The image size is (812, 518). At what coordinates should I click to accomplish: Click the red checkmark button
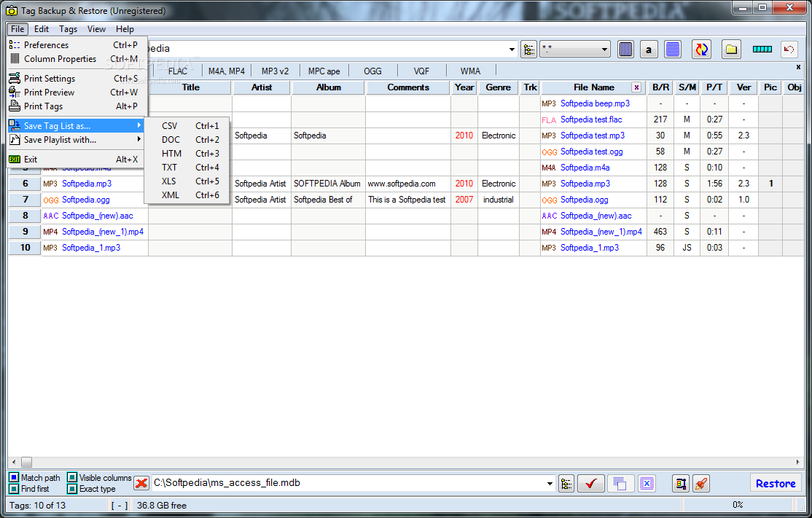click(591, 484)
